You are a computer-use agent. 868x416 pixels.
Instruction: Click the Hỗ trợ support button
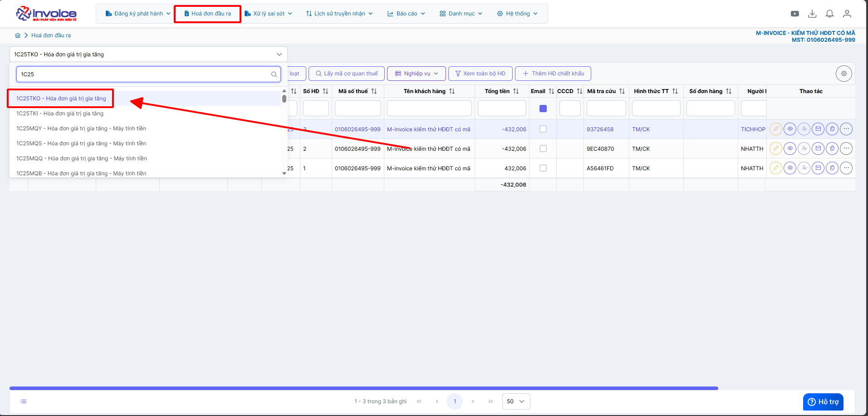click(823, 402)
